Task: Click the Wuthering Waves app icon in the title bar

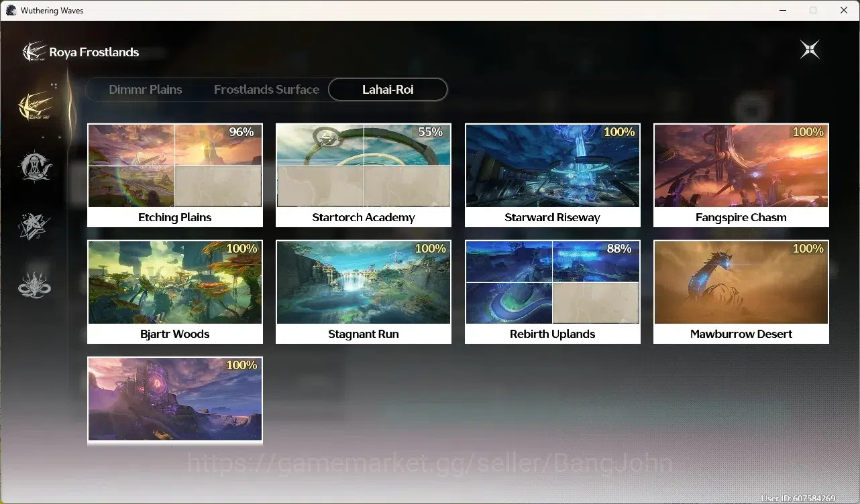Action: (11, 10)
